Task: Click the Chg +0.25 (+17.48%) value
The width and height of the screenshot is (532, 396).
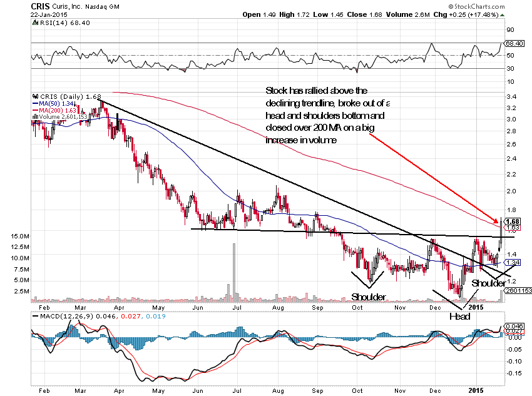Action: pos(466,14)
